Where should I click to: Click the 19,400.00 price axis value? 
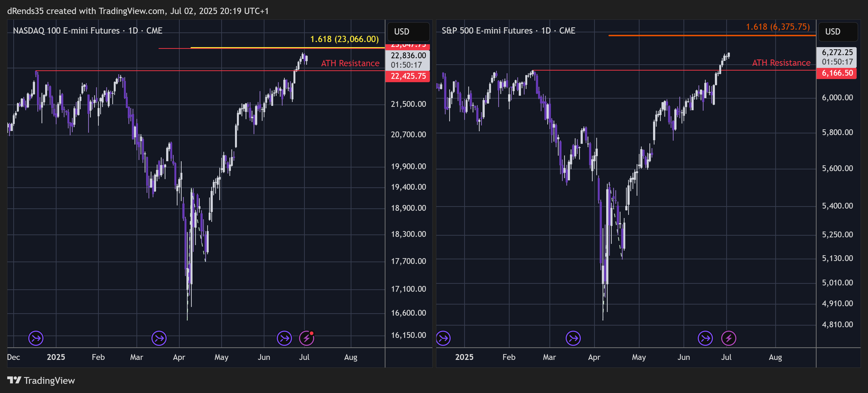pyautogui.click(x=408, y=187)
